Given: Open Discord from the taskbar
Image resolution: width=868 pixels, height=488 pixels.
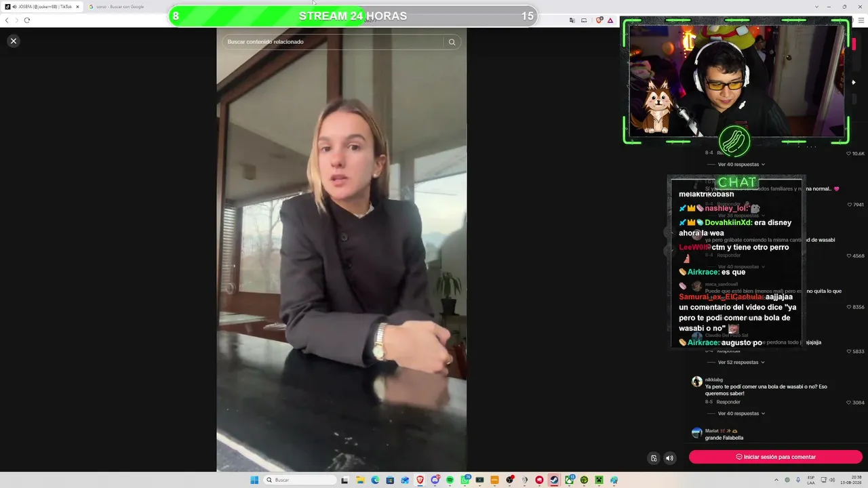Looking at the screenshot, I should pos(435,480).
